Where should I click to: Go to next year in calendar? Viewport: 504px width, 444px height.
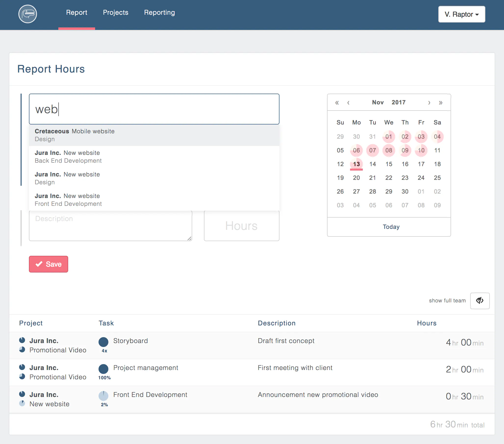pyautogui.click(x=441, y=103)
